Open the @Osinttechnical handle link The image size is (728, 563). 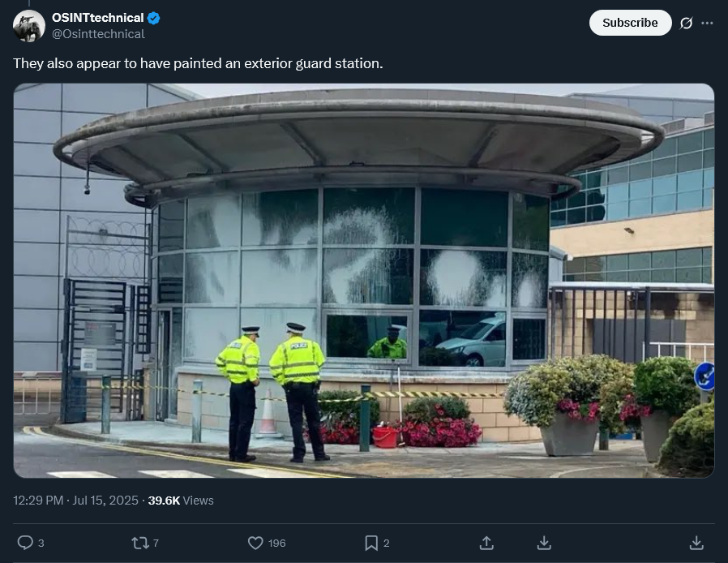tap(98, 34)
